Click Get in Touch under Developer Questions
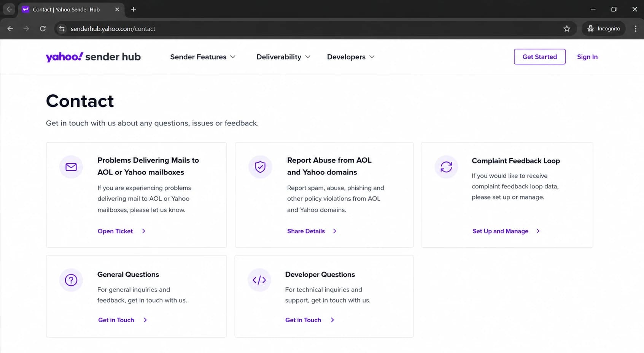 point(303,320)
